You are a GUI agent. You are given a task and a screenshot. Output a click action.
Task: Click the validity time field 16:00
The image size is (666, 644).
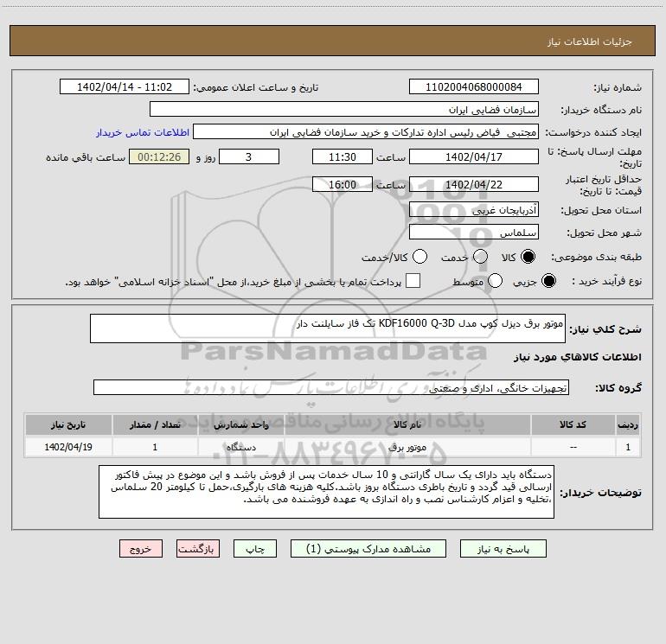pos(343,185)
